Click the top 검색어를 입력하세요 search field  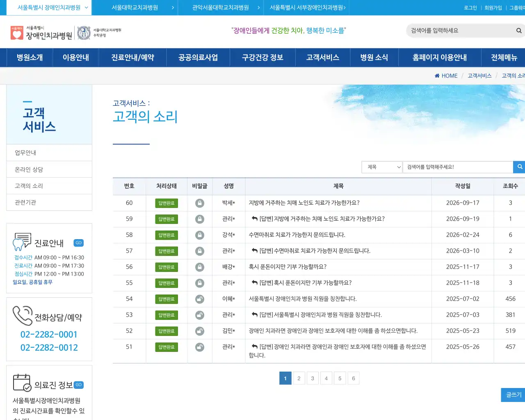pyautogui.click(x=461, y=30)
